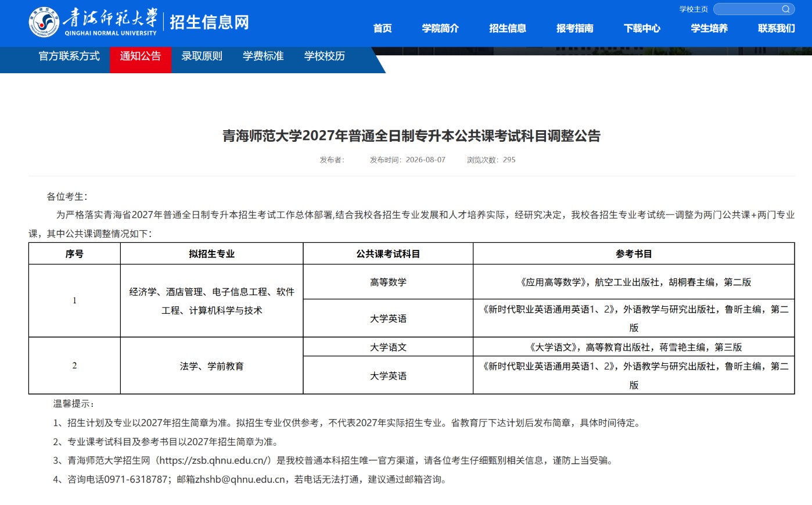
Task: Click the search magnifier icon
Action: tap(785, 9)
